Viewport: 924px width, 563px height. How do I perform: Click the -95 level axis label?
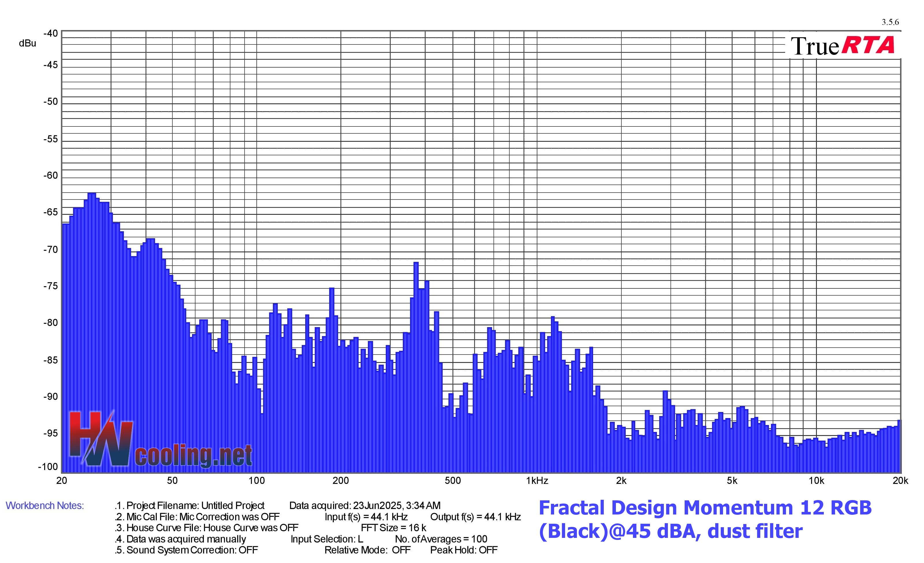click(x=51, y=433)
